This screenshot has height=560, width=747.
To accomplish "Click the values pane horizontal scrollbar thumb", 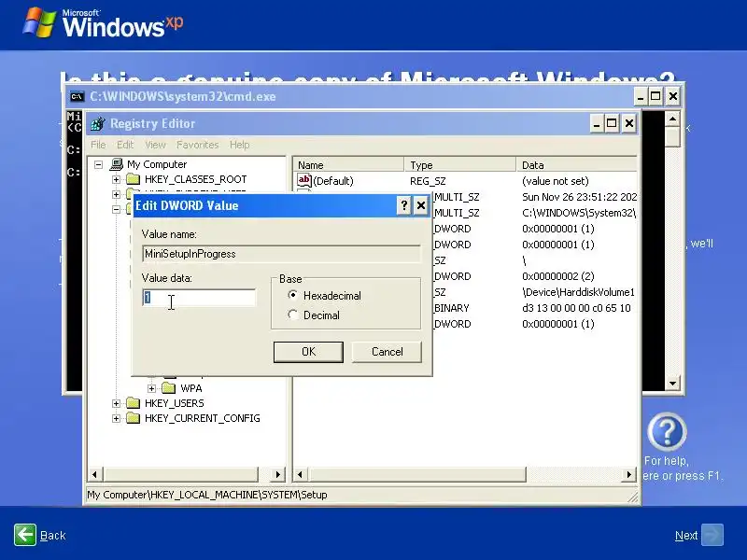I will [x=416, y=474].
